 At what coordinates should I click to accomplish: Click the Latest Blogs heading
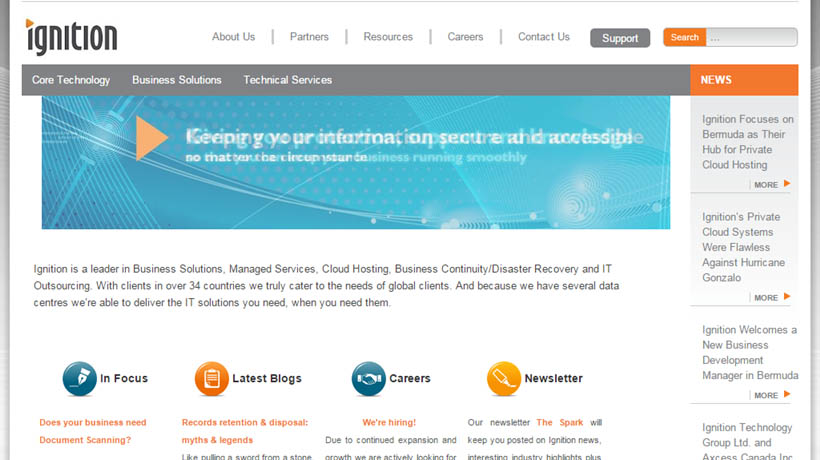[x=267, y=378]
